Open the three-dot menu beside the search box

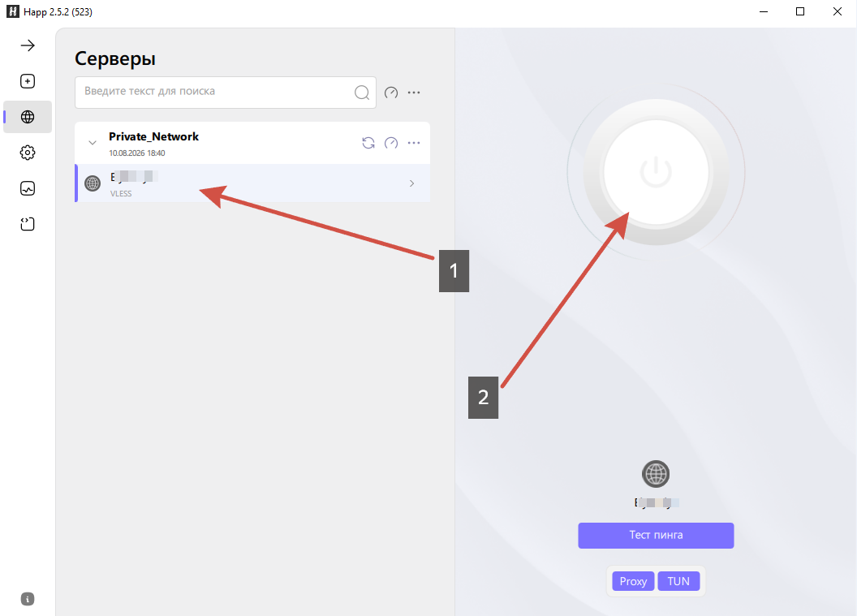pos(414,93)
